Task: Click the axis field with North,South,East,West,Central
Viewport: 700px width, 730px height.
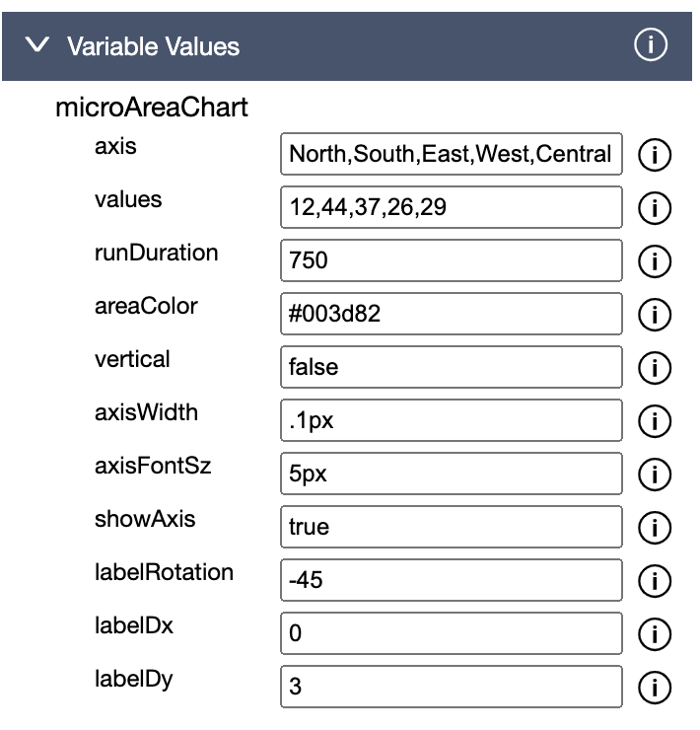Action: [x=451, y=154]
